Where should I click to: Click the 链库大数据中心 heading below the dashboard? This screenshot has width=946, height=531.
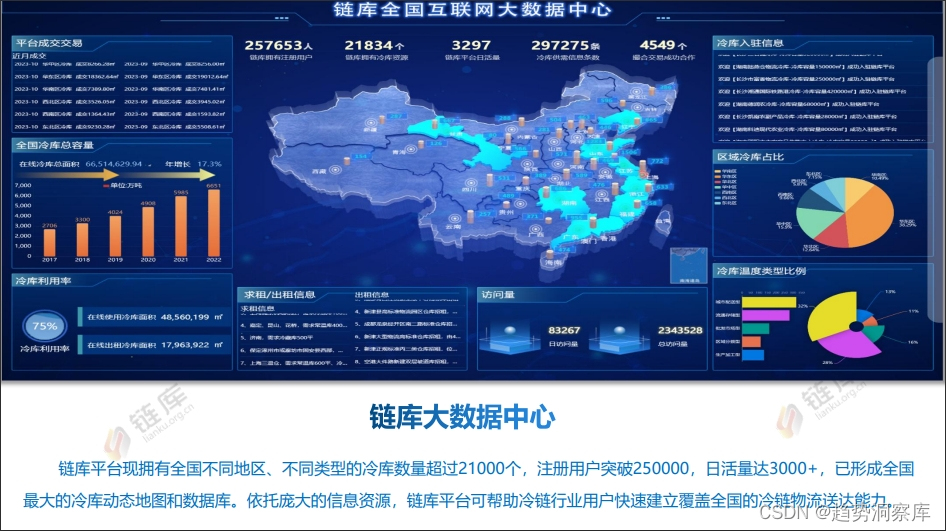[x=462, y=417]
